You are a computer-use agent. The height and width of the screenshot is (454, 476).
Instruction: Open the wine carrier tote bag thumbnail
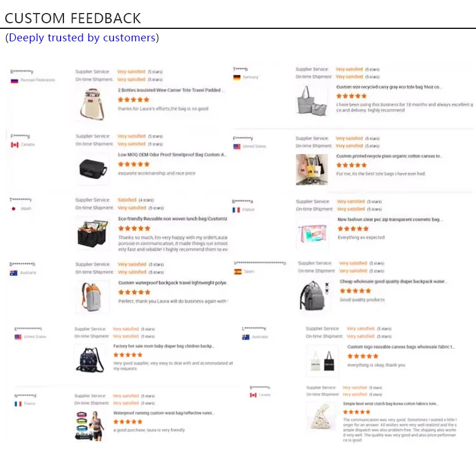(92, 104)
